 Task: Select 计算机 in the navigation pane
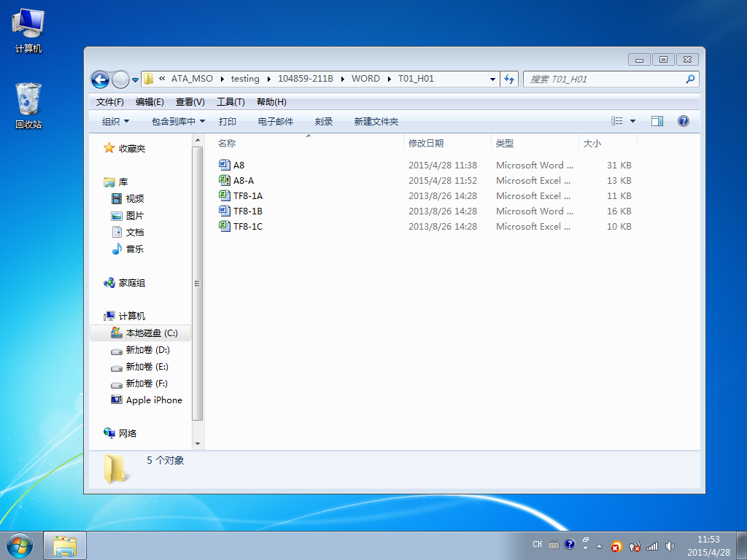tap(125, 316)
